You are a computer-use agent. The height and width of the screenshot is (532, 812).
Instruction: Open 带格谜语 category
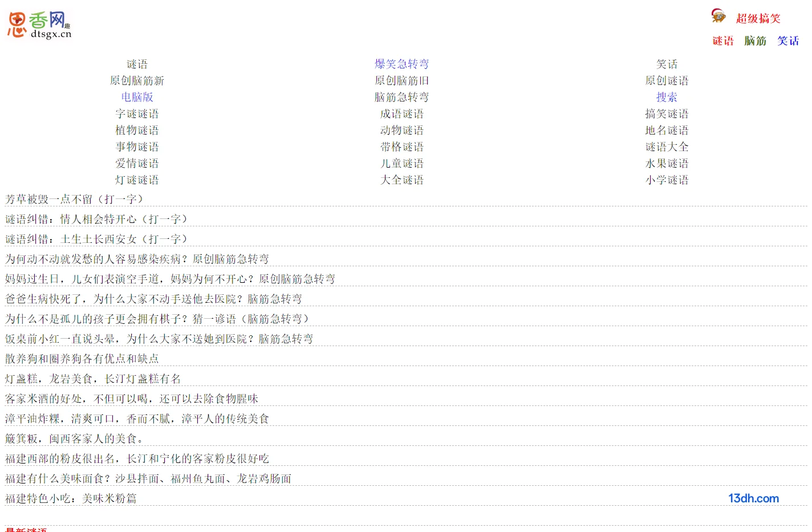click(x=401, y=147)
